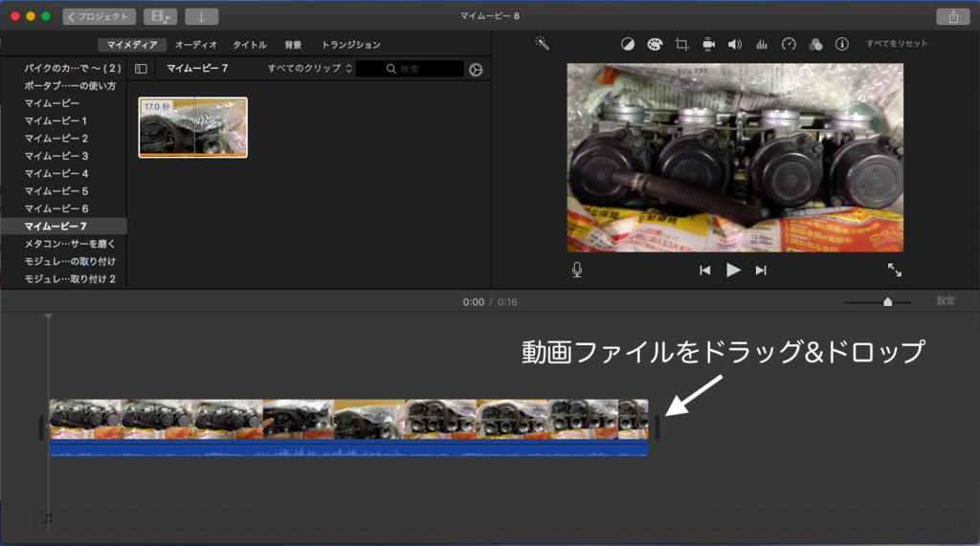Click the background music note icon
This screenshot has height=546, width=980.
pyautogui.click(x=48, y=518)
